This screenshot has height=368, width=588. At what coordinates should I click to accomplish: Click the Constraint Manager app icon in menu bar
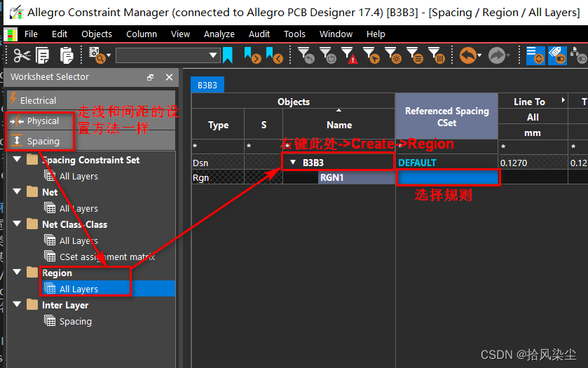[x=11, y=34]
